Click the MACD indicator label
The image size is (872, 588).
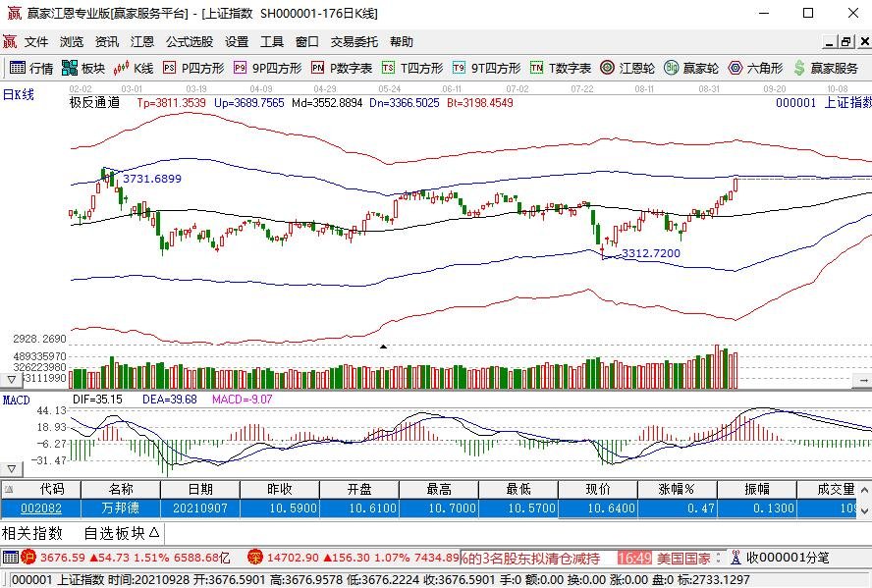16,401
